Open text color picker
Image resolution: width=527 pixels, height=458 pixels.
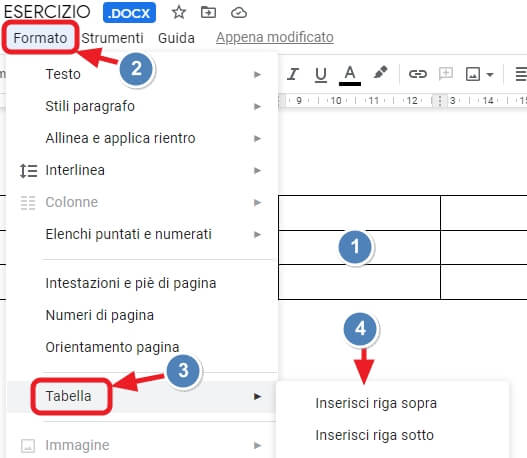350,75
